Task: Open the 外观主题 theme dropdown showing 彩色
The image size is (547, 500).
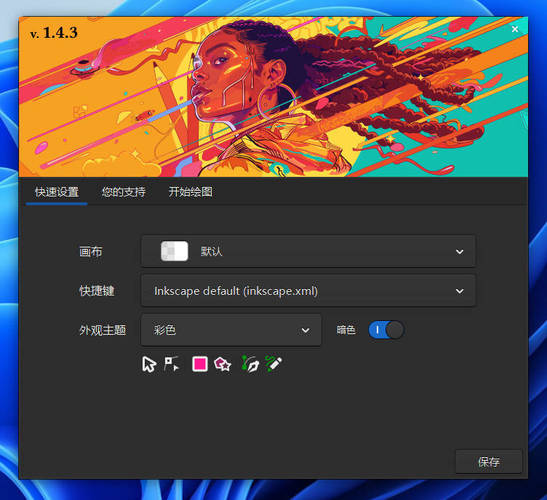Action: point(231,330)
